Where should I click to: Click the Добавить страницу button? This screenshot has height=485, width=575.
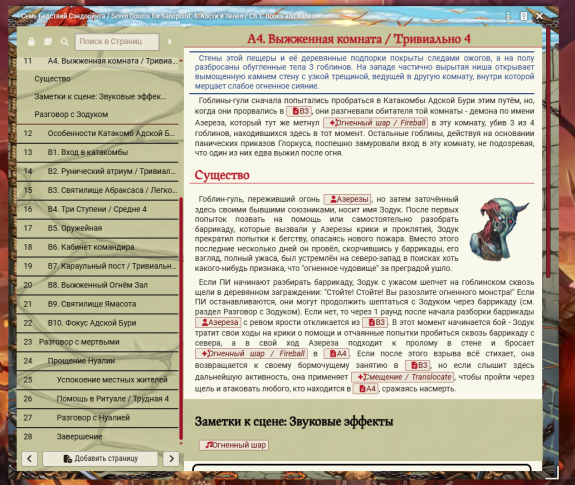(100, 458)
